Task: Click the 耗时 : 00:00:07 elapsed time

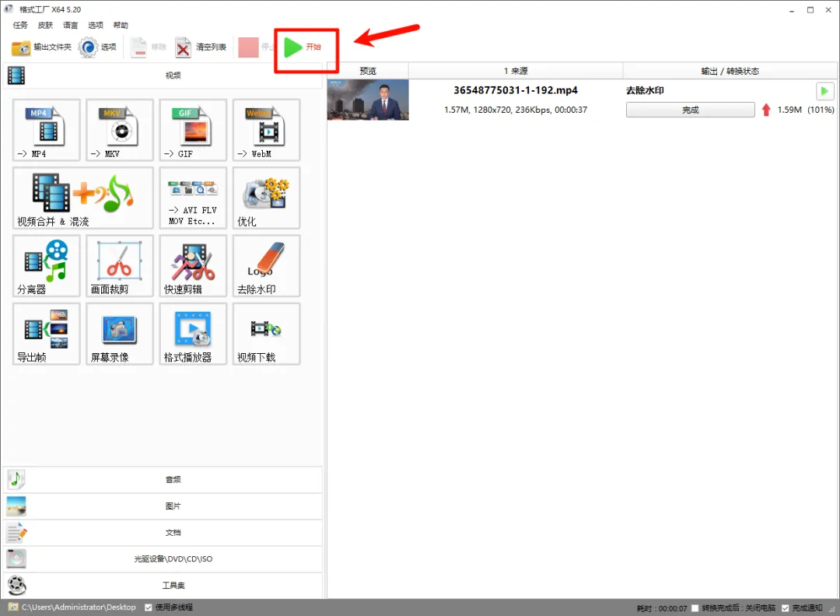Action: point(662,608)
